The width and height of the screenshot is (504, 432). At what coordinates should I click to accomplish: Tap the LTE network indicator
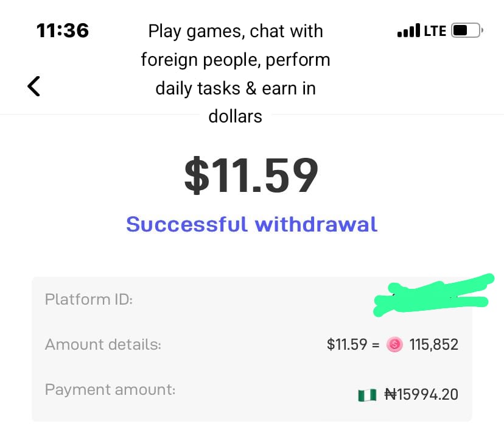tap(435, 30)
